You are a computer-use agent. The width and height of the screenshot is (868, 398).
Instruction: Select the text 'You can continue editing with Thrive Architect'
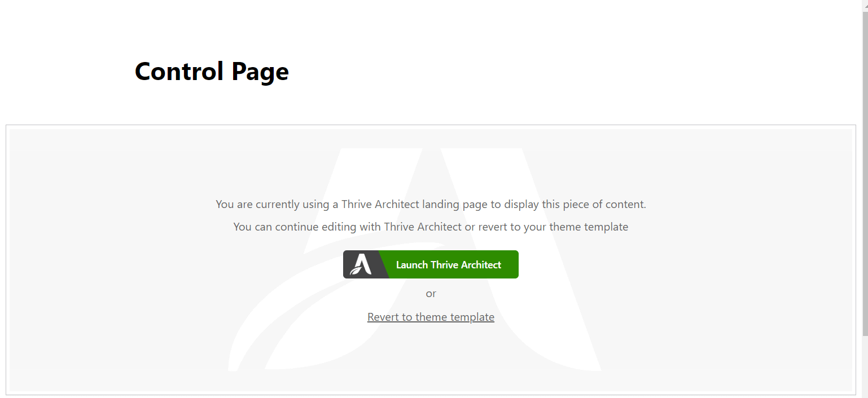[347, 227]
